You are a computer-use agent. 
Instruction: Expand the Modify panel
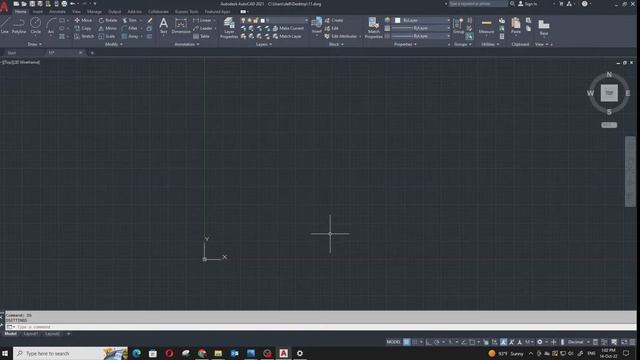[113, 44]
